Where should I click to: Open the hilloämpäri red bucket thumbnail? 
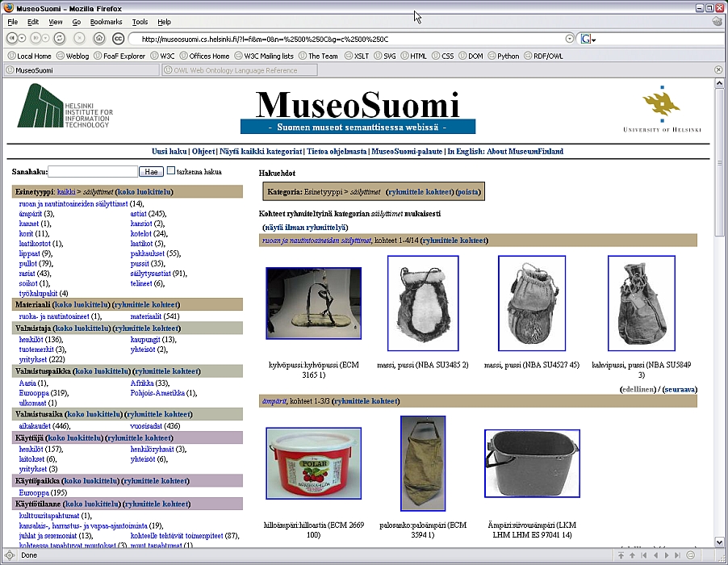(x=314, y=463)
